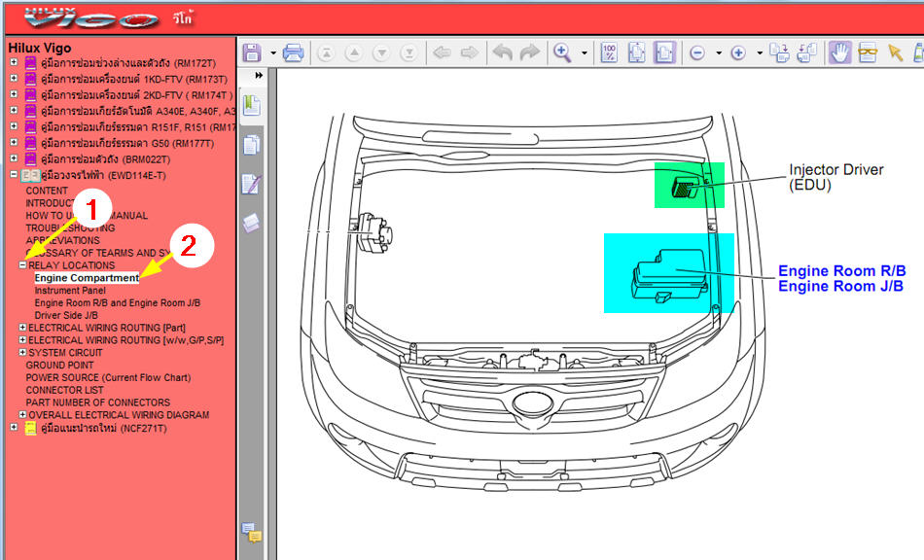Select the Hand tool
Image resolution: width=924 pixels, height=560 pixels.
click(x=839, y=53)
